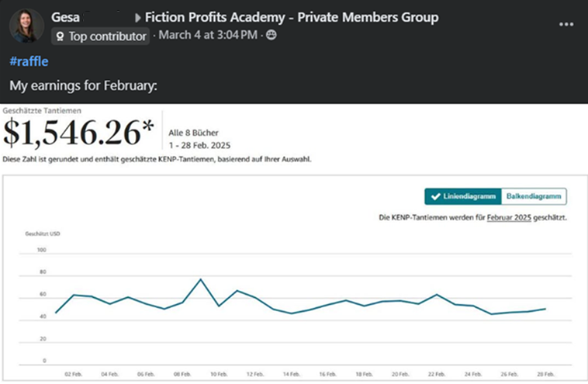Open the three-dot post options menu

pos(566,24)
